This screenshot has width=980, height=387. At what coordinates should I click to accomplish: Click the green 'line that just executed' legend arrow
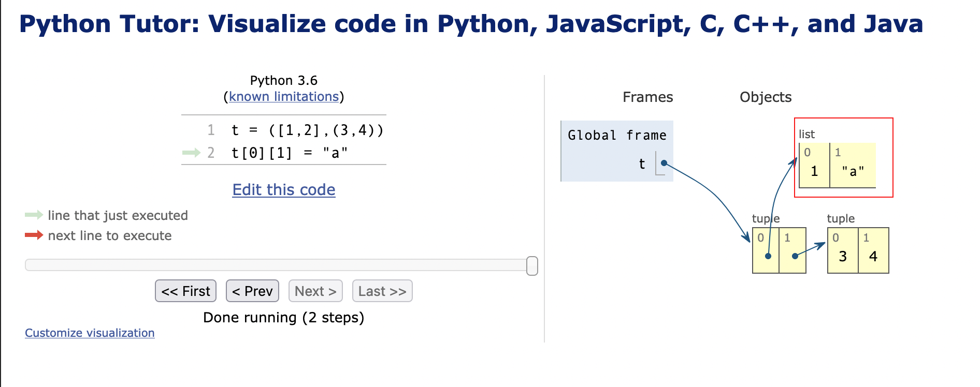(34, 215)
